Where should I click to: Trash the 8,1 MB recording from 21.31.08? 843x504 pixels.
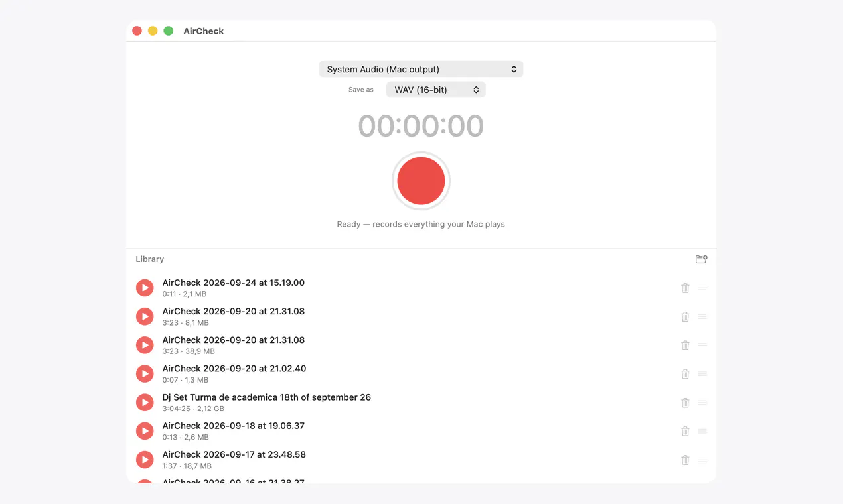click(685, 316)
